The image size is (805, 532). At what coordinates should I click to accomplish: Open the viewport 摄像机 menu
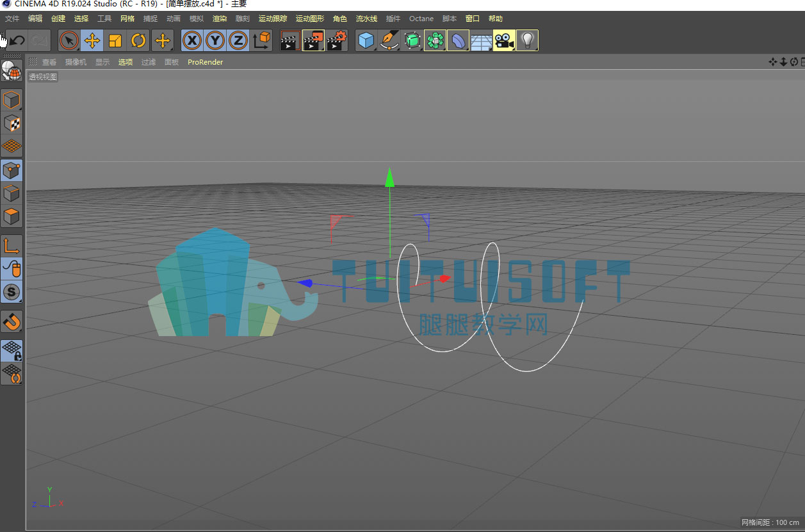click(x=76, y=62)
